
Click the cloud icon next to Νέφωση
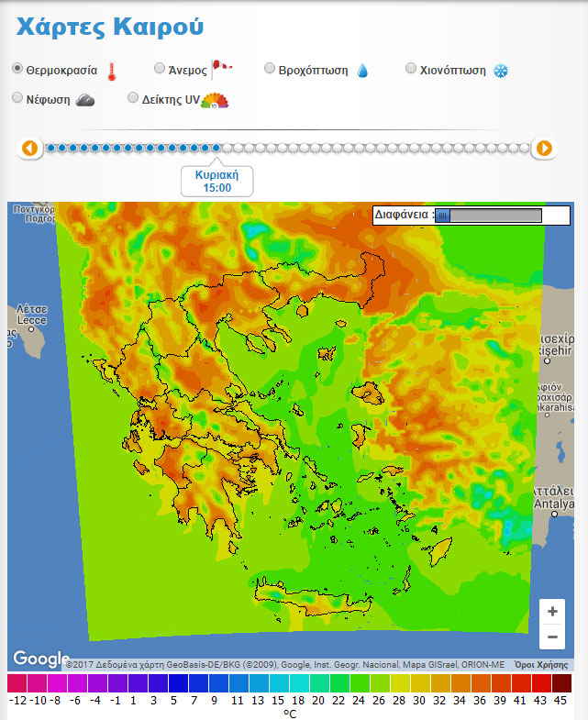click(x=84, y=100)
